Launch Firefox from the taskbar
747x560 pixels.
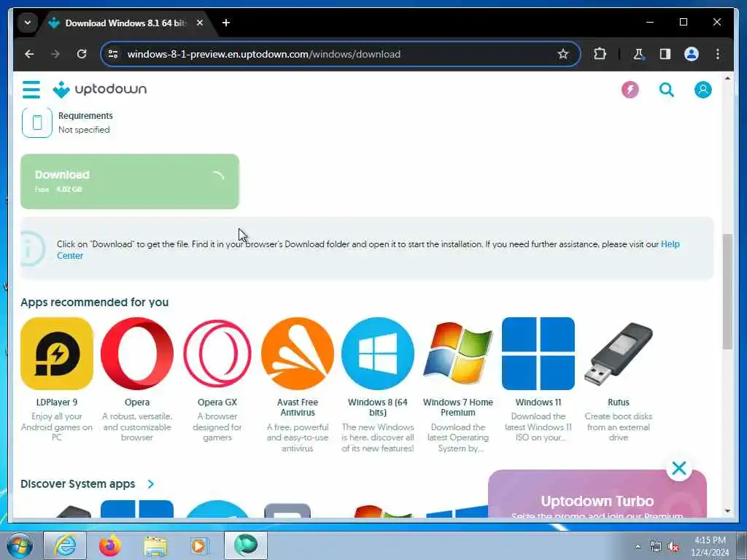point(109,545)
